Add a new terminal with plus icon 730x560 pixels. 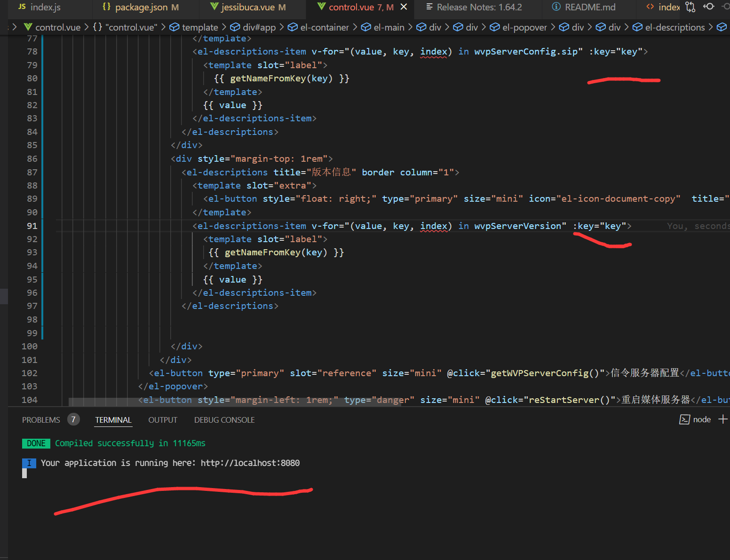(x=723, y=419)
